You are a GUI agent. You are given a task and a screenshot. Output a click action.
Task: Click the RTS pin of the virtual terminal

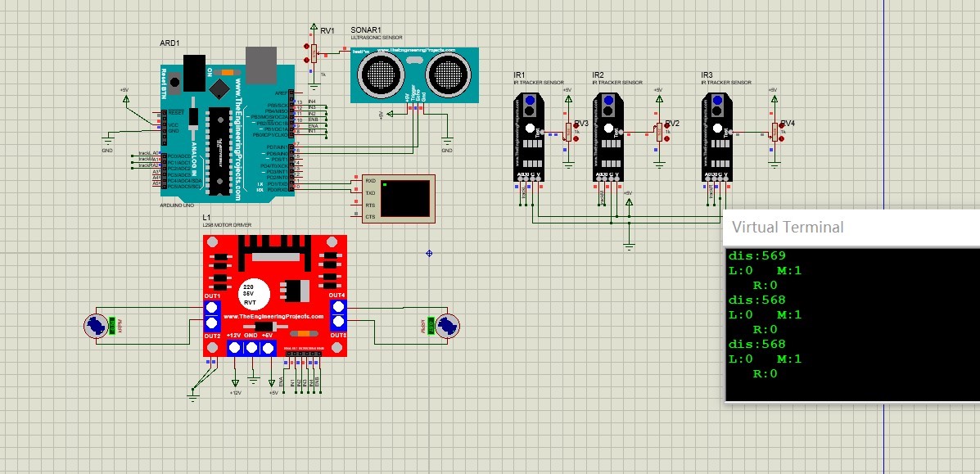[x=370, y=205]
